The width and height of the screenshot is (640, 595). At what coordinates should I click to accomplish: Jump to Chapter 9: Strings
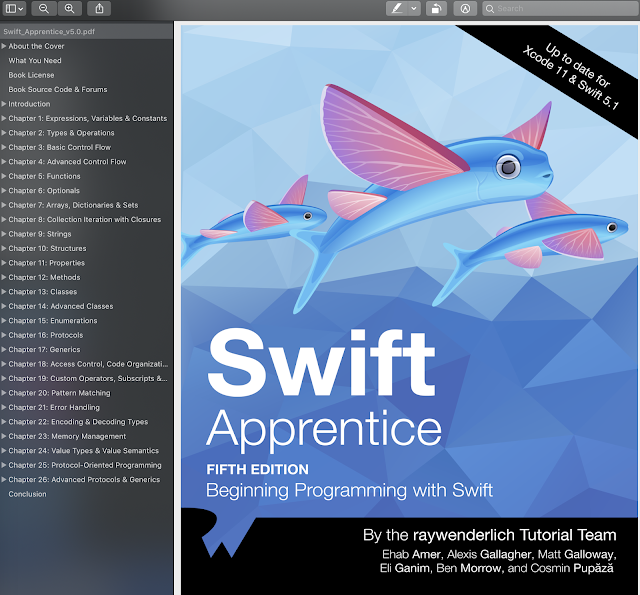[40, 234]
